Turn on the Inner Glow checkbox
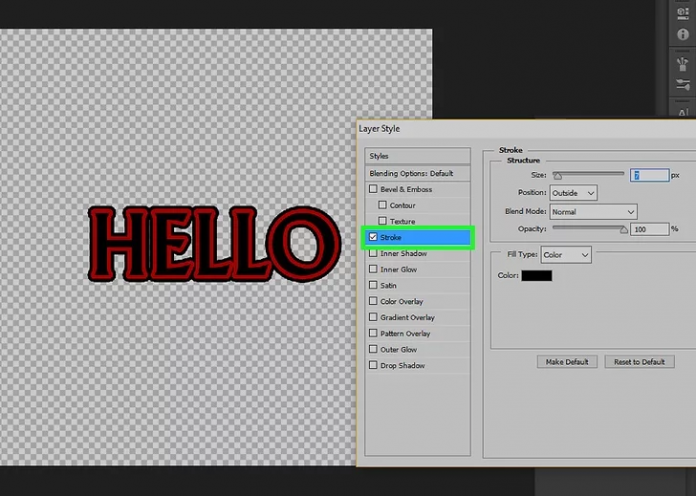The width and height of the screenshot is (696, 496). point(374,269)
